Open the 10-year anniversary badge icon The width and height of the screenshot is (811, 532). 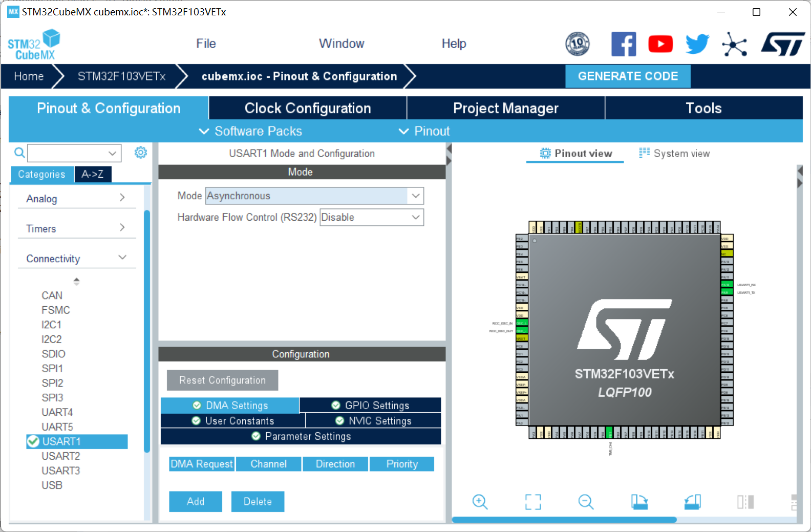(577, 44)
